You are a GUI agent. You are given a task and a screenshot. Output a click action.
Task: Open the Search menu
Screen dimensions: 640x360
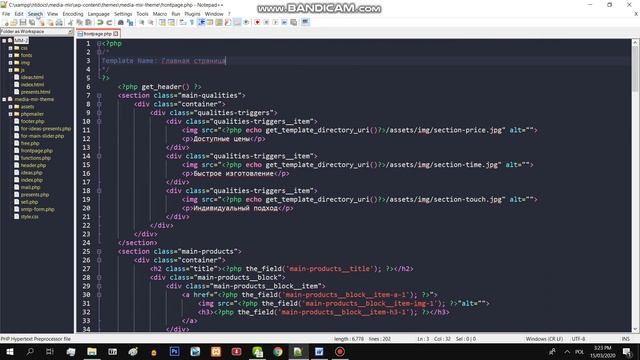[36, 14]
